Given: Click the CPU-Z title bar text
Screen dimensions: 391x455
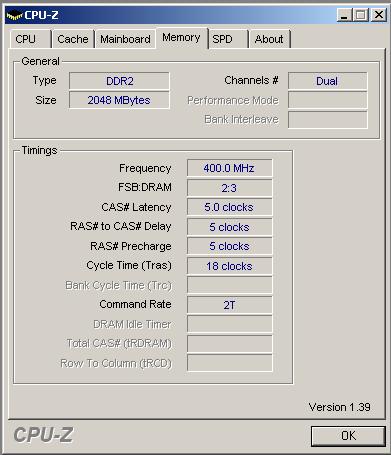Looking at the screenshot, I should [x=41, y=15].
